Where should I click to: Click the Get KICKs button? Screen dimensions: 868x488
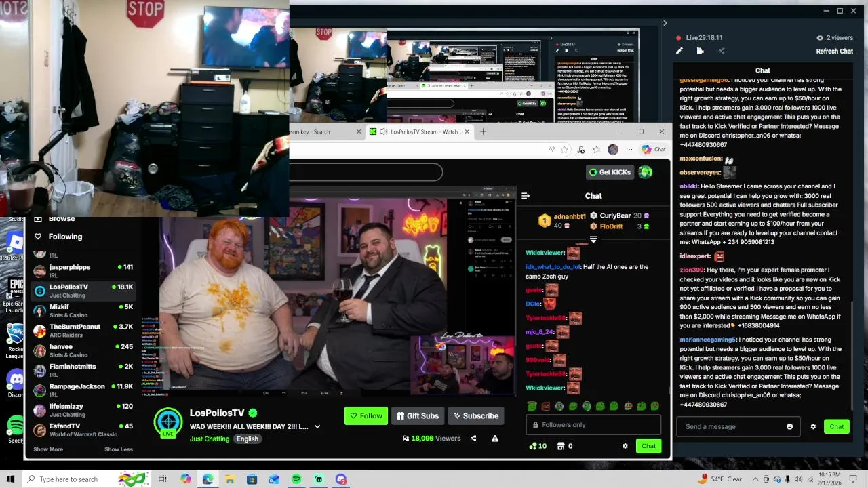pos(610,172)
